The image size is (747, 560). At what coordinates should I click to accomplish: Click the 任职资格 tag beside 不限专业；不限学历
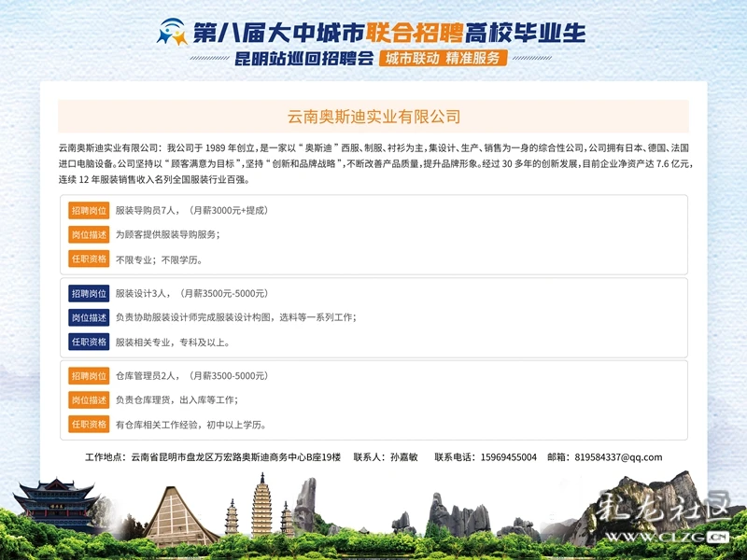[x=89, y=259]
